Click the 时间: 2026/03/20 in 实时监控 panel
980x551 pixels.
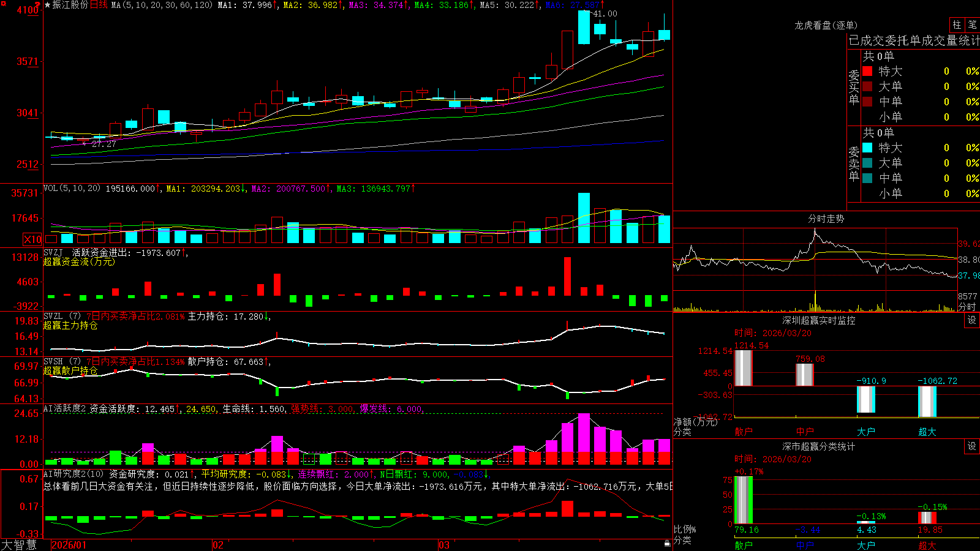pos(773,333)
